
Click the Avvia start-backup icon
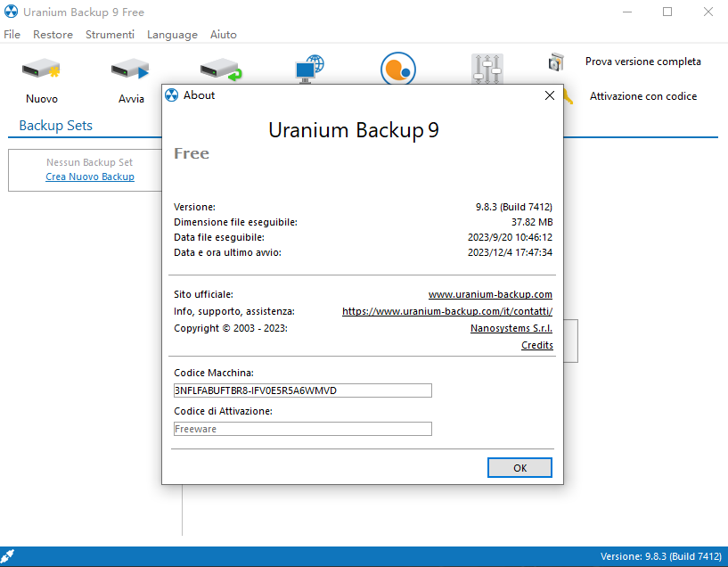click(x=130, y=70)
